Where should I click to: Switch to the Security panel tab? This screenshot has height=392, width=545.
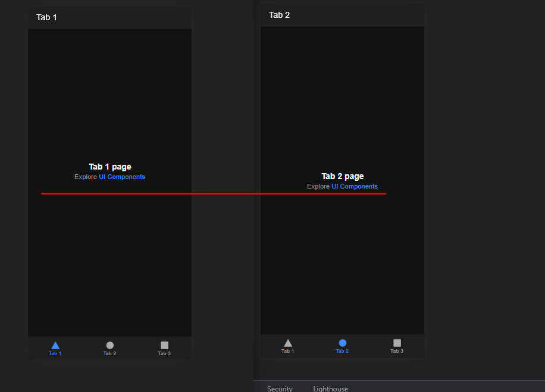(280, 388)
